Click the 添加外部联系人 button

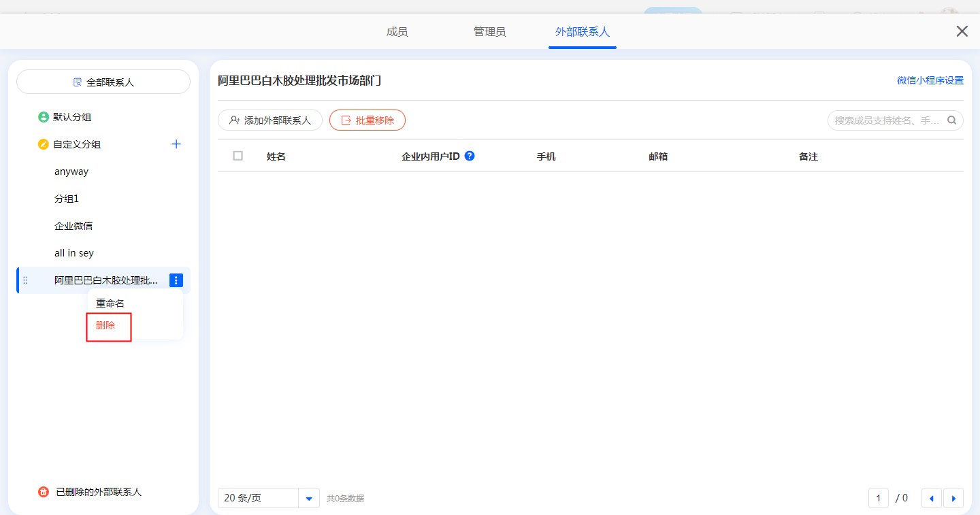tap(270, 120)
